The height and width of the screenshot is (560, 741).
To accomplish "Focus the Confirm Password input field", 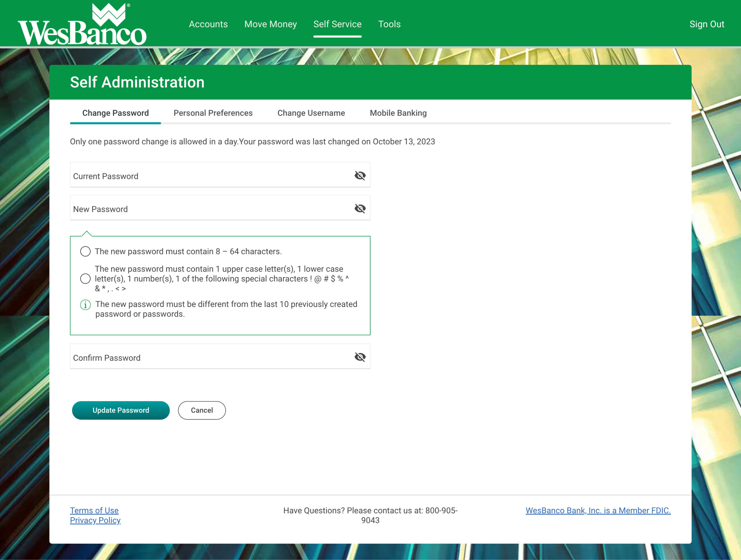I will 220,357.
